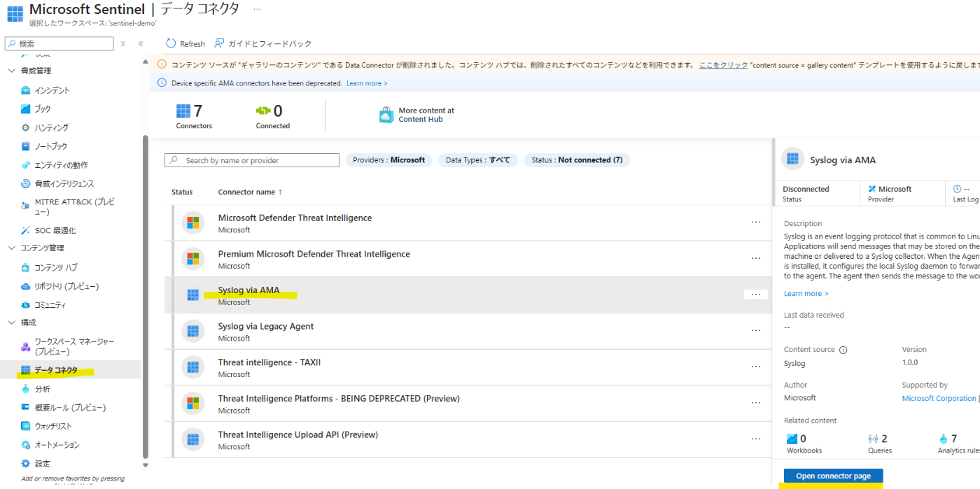Follow Learn more link in AMA deprecation banner
Viewport: 980px width, 489px height.
(367, 83)
